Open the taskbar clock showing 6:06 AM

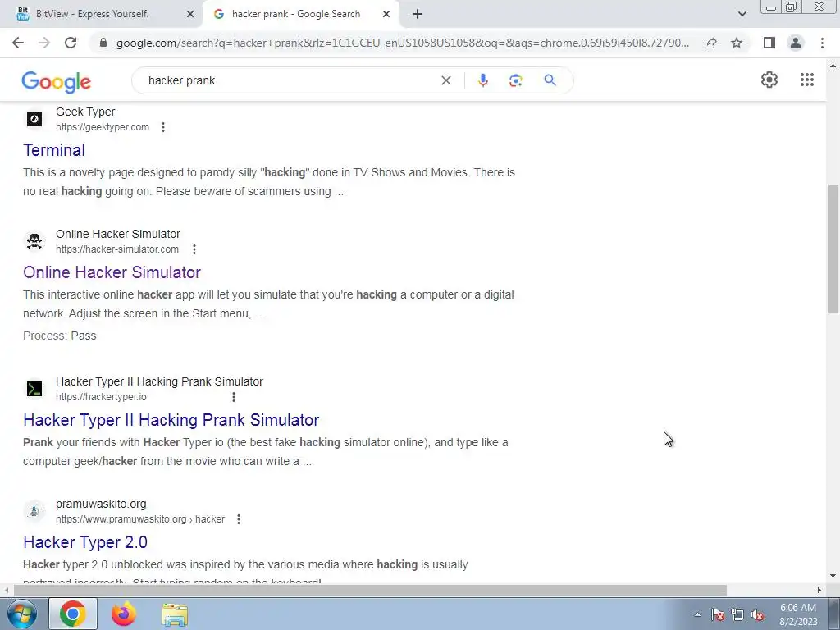click(x=798, y=614)
